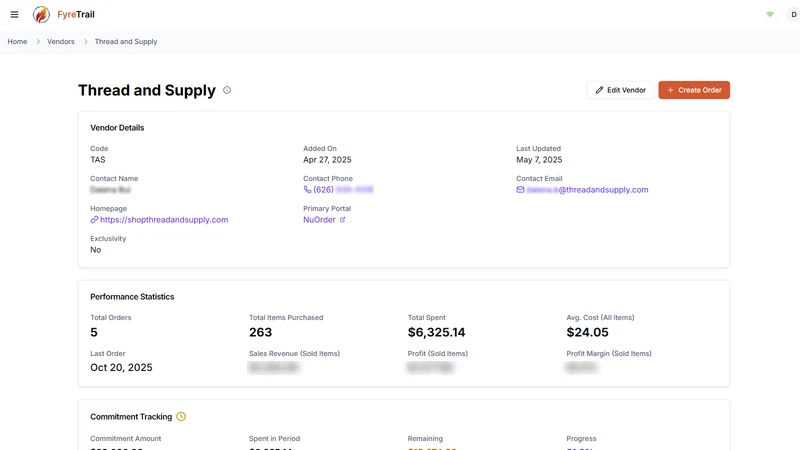This screenshot has height=450, width=800.
Task: Click the Last Order date Oct 20, 2025
Action: (x=121, y=367)
